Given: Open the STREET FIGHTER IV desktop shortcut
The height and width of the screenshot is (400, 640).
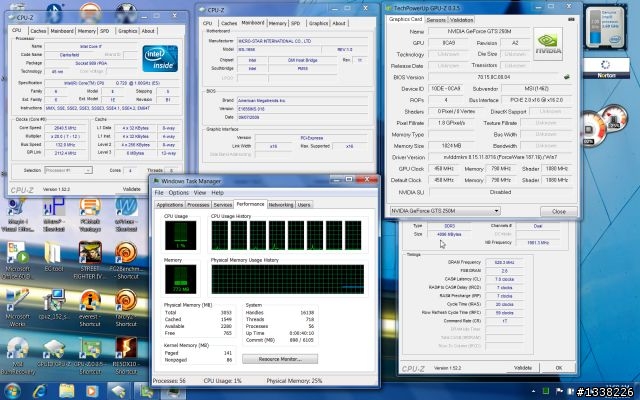Looking at the screenshot, I should (x=90, y=260).
